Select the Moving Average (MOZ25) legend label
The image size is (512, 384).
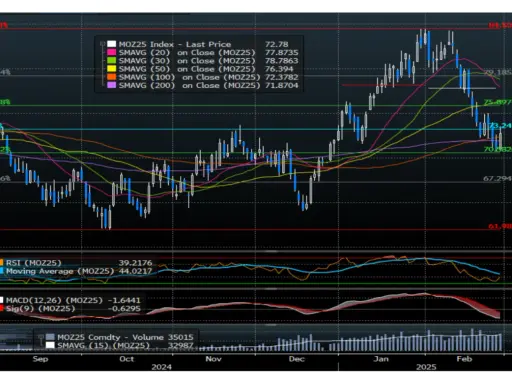click(x=60, y=271)
